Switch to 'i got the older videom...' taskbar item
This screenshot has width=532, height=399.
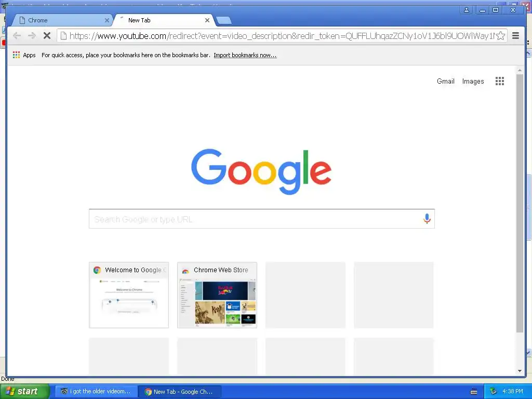coord(96,392)
